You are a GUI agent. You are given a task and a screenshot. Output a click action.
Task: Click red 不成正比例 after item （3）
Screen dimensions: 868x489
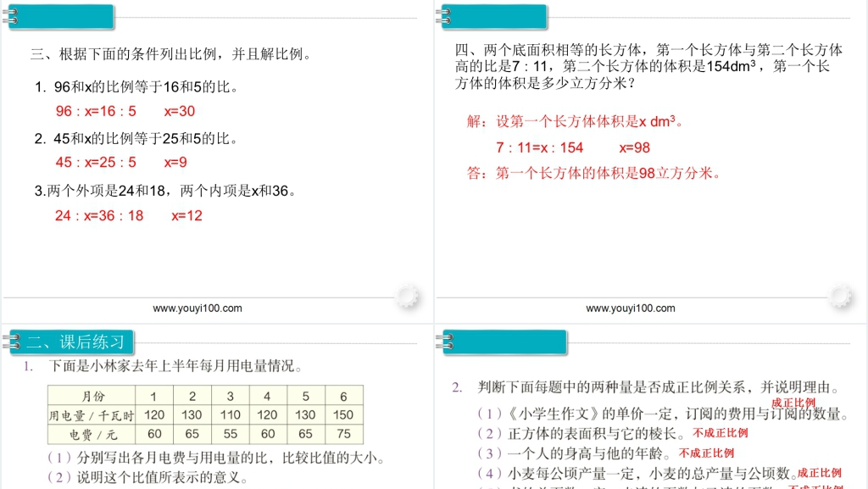(x=706, y=453)
